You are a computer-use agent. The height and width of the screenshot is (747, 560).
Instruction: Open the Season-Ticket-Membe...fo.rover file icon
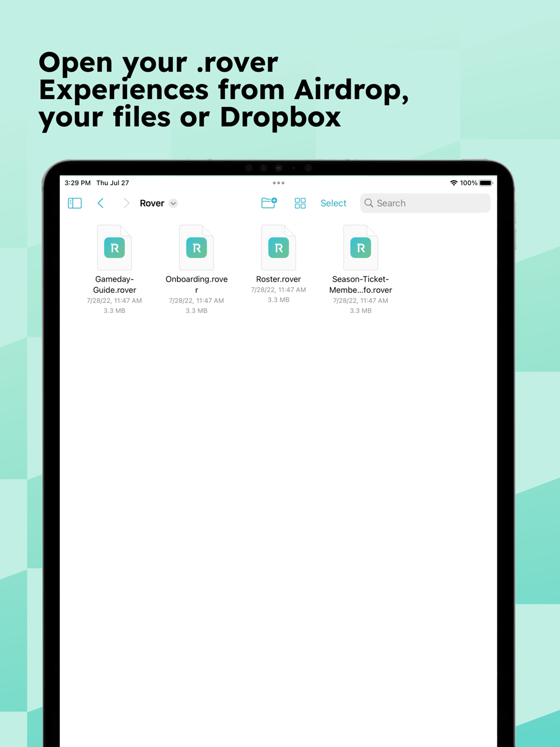click(361, 248)
